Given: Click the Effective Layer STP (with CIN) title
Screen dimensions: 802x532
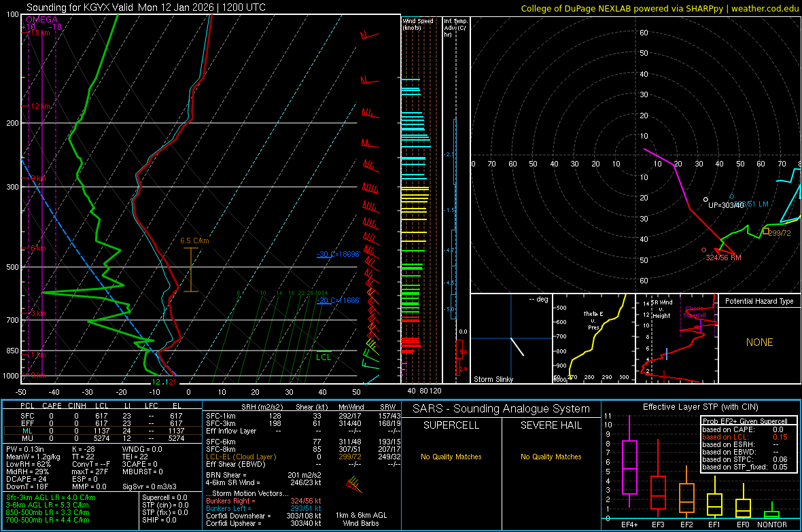Looking at the screenshot, I should pos(700,407).
